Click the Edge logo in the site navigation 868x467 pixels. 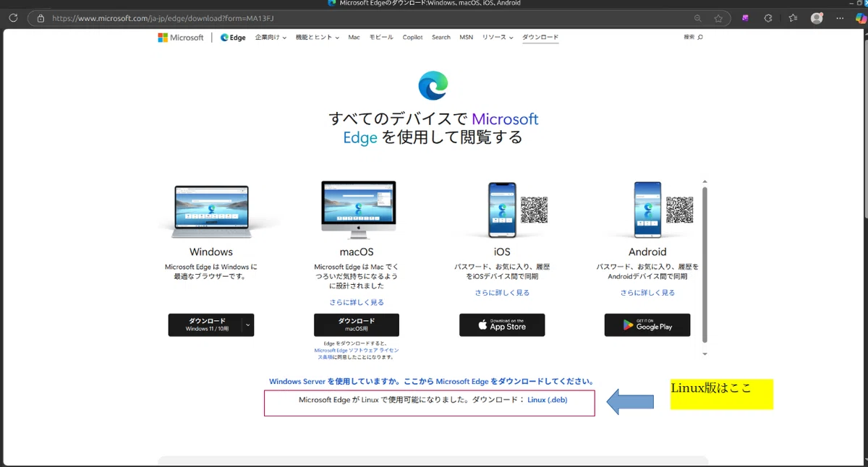(x=233, y=38)
